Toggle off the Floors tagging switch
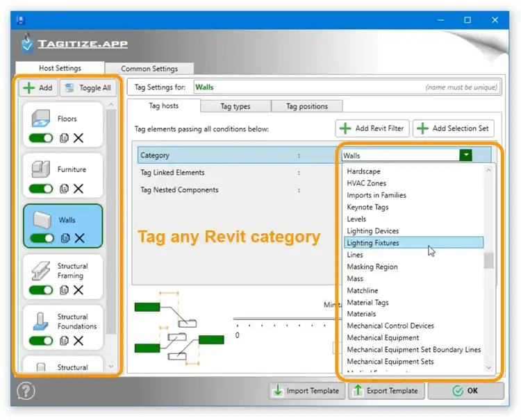Screen dimensions: 521x420 pos(41,138)
